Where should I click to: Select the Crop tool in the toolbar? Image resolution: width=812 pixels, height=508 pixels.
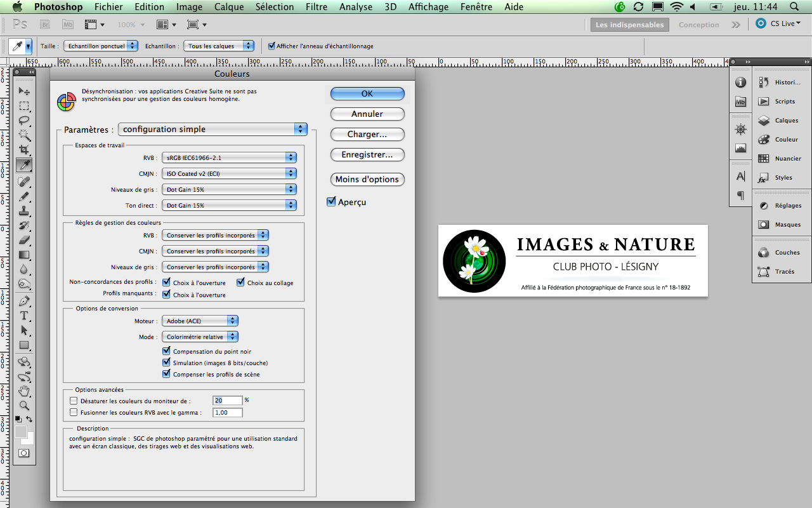point(24,150)
